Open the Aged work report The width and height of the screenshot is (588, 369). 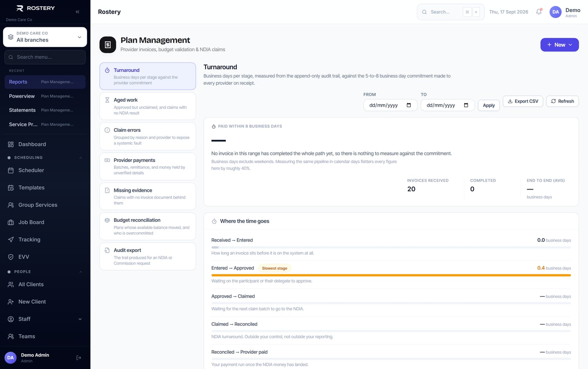click(x=148, y=106)
